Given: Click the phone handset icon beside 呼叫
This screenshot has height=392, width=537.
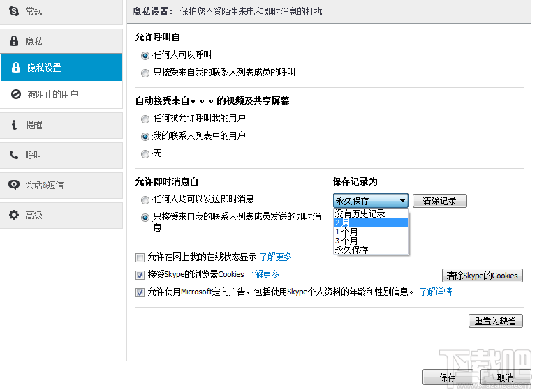Looking at the screenshot, I should pos(14,155).
